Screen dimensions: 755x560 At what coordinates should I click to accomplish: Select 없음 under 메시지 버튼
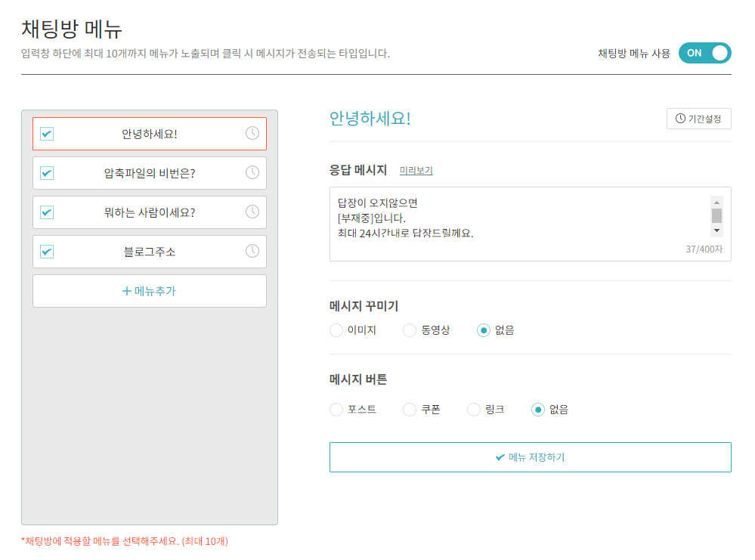click(538, 410)
